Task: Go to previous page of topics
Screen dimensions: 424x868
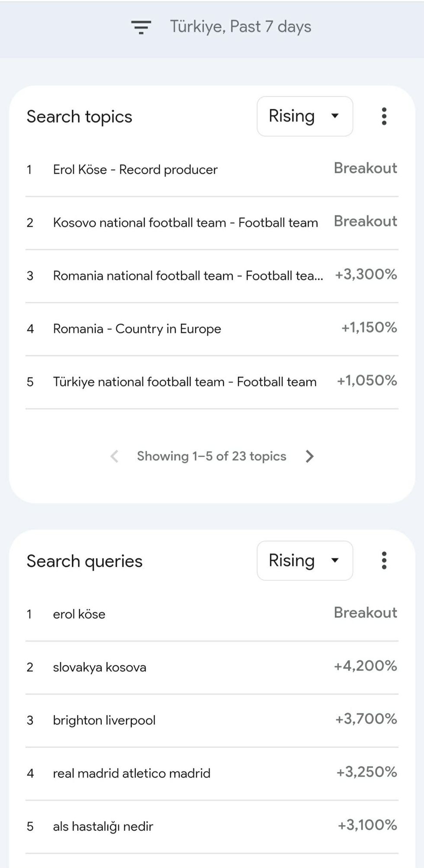Action: coord(114,456)
